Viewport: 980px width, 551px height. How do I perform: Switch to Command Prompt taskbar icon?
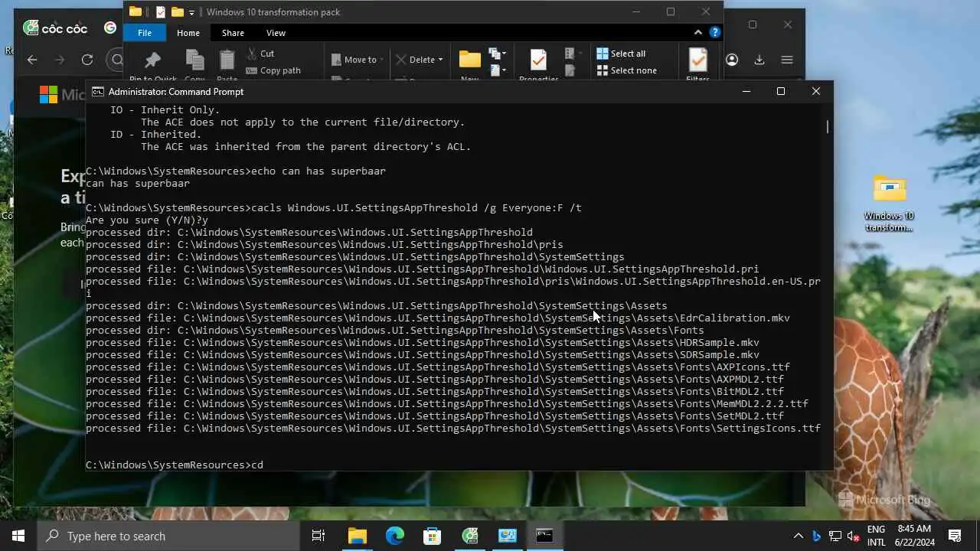544,536
